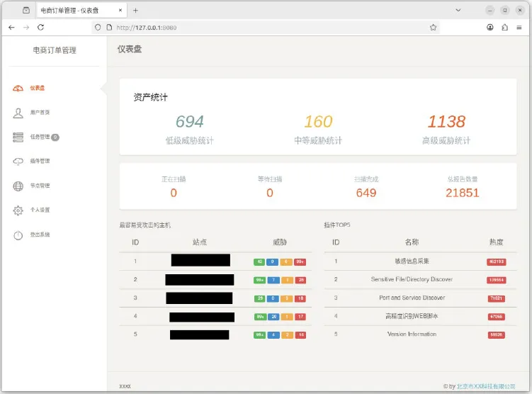Screen dimensions: 532x394
Task: Click the address bar showing 127.0.0.1:8080
Action: [265, 28]
